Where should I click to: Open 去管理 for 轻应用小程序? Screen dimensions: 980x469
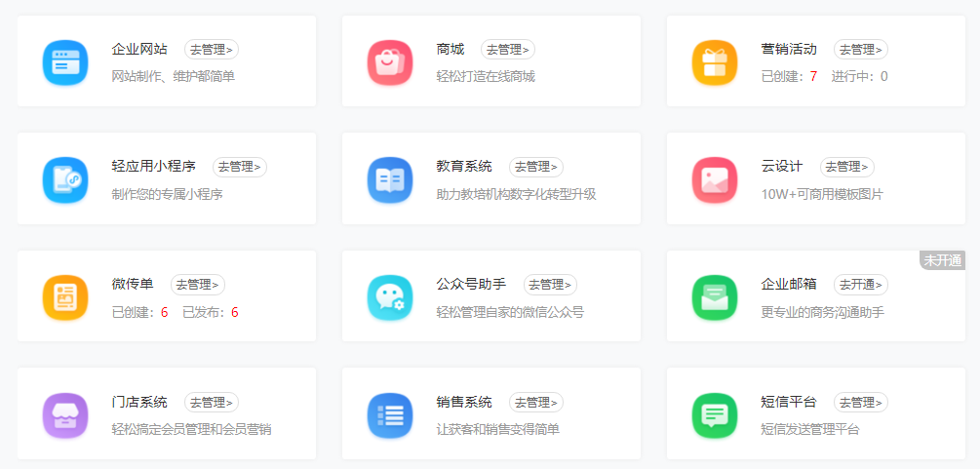click(x=239, y=167)
